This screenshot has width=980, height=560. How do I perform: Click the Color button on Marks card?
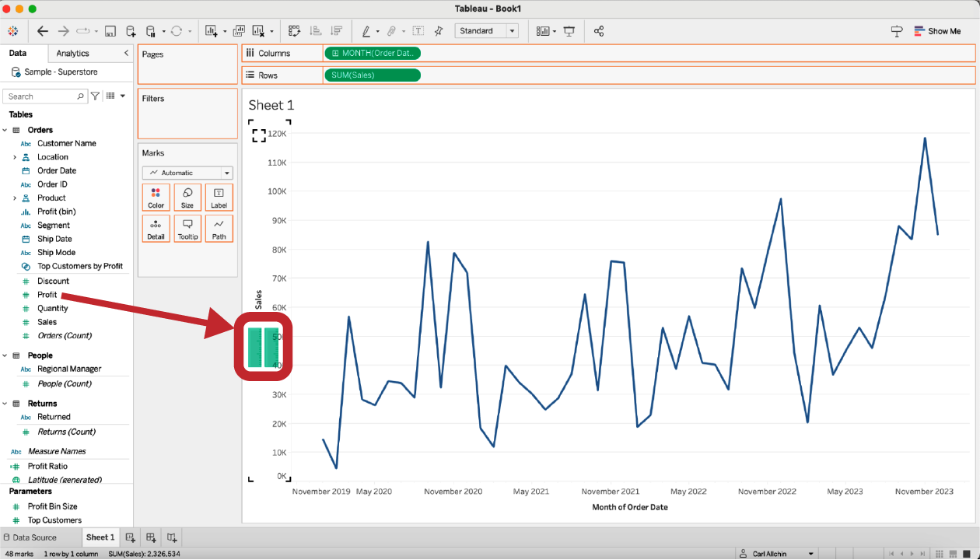click(x=156, y=198)
